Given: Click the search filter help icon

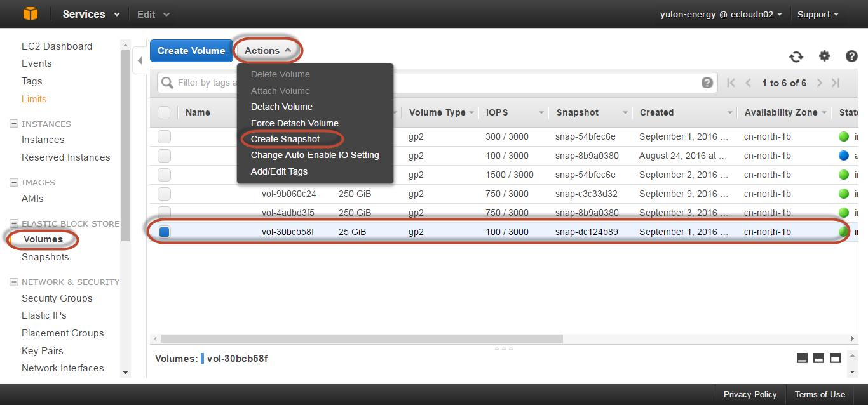Looking at the screenshot, I should (707, 83).
